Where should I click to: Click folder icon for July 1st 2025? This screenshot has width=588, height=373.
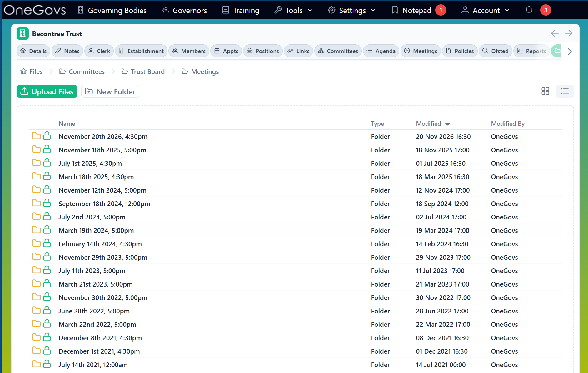(x=37, y=163)
